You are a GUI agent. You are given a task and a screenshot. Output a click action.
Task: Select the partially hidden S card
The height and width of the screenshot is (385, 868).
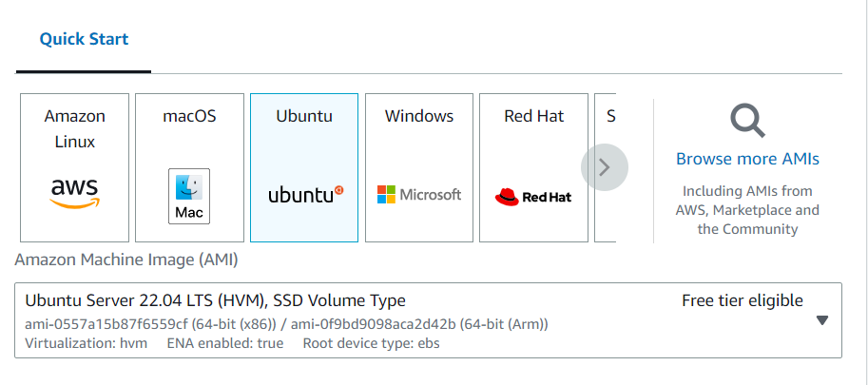(x=605, y=167)
